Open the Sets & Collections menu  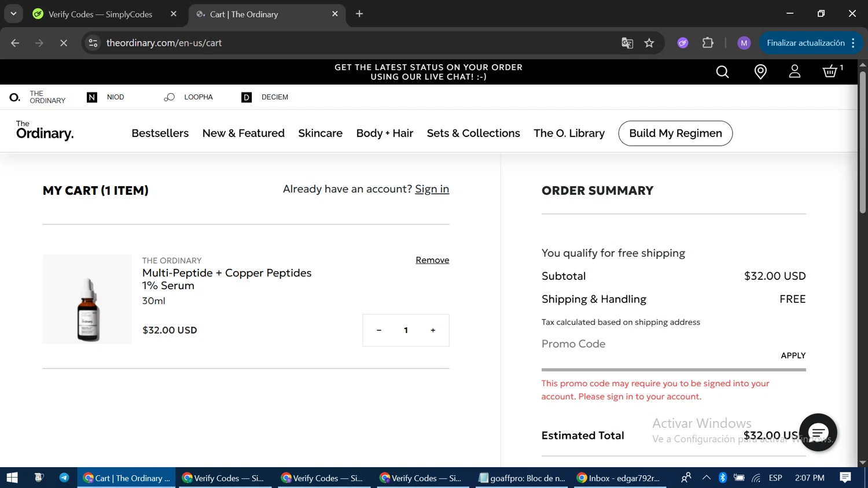[473, 133]
